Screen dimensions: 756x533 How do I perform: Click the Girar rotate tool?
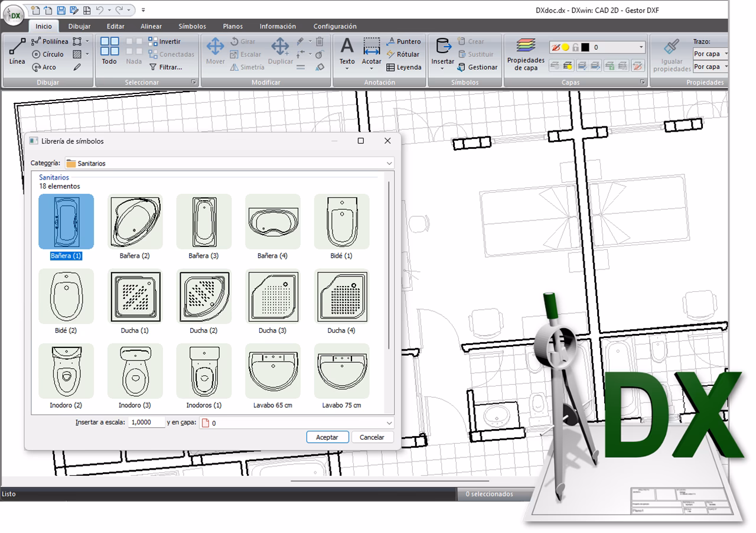pos(242,41)
